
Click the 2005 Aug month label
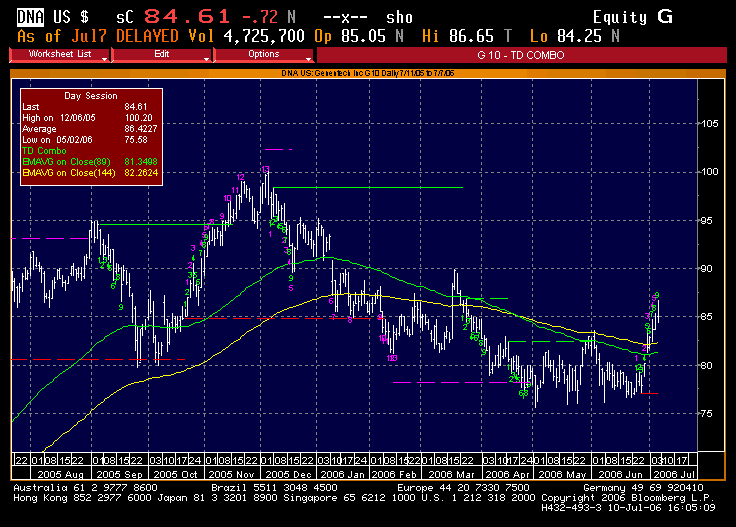60,474
